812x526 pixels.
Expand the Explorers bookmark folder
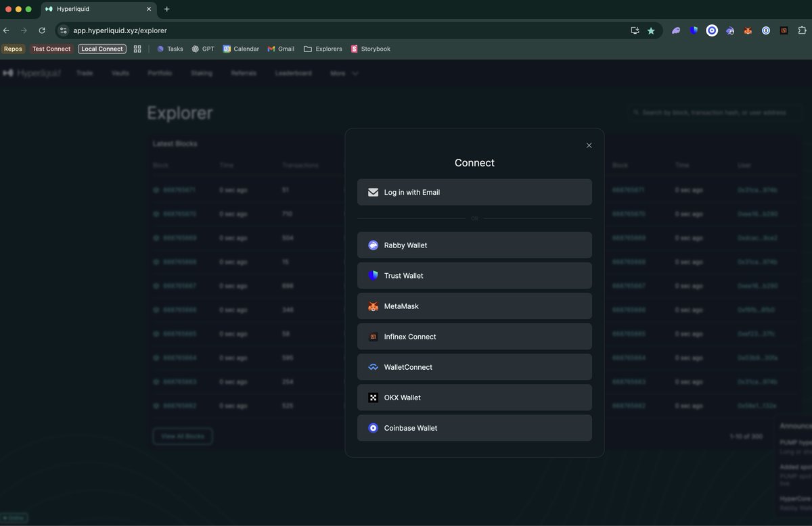323,49
